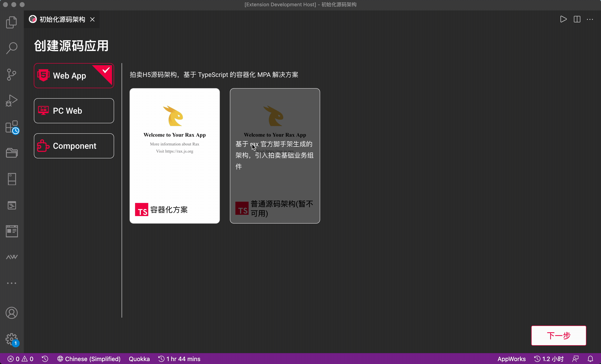Open the Source Control view icon
This screenshot has height=364, width=601.
12,74
